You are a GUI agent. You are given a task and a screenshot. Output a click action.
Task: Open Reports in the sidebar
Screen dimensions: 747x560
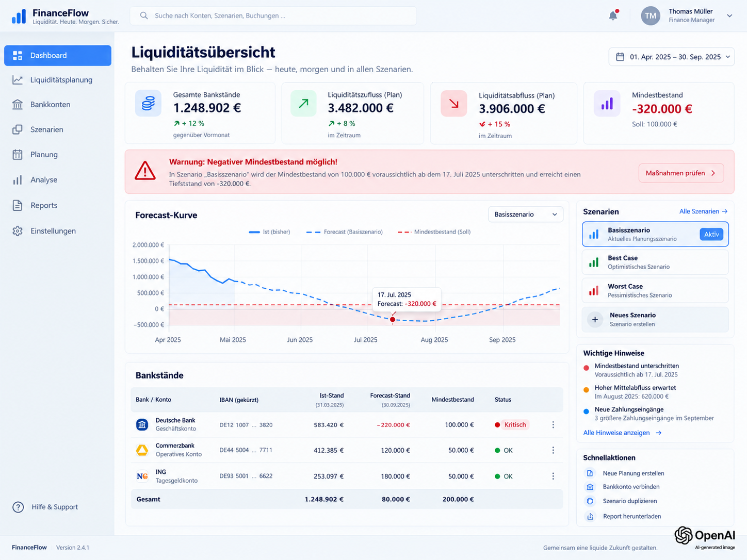pos(58,205)
